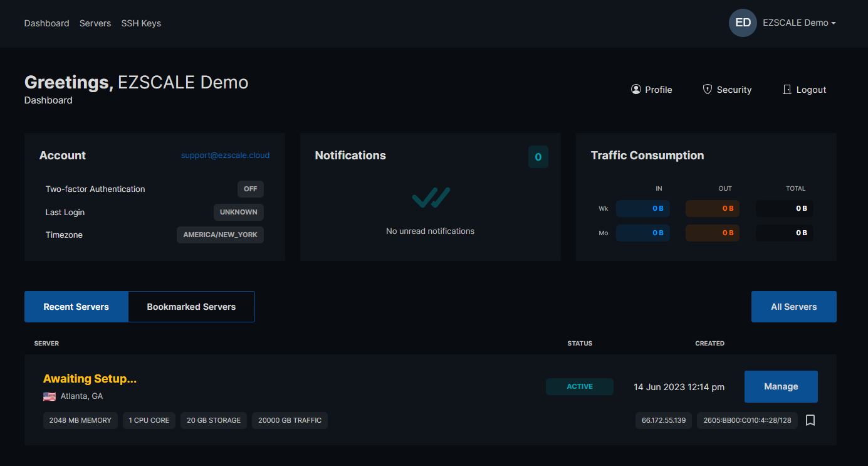This screenshot has width=868, height=466.
Task: Click the Traffic Consumption heading
Action: [x=647, y=156]
